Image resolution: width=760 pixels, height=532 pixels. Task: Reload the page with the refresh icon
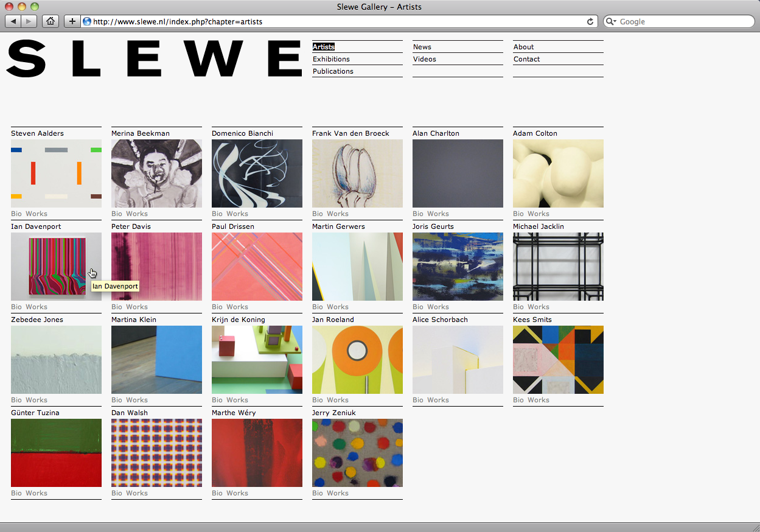click(x=590, y=21)
